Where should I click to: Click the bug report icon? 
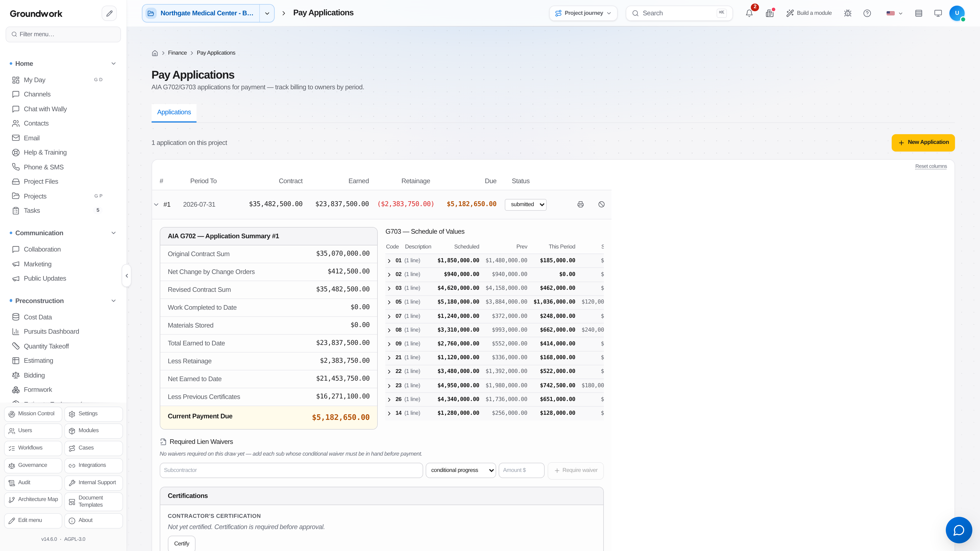(848, 13)
